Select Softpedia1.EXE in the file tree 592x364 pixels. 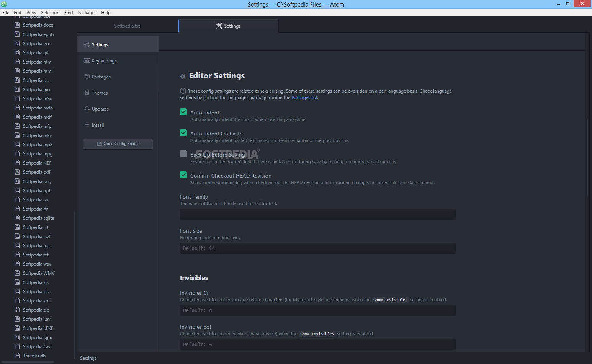click(x=38, y=328)
